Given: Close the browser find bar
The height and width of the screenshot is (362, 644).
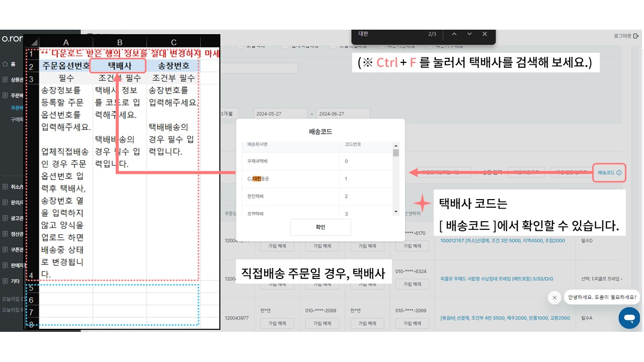Looking at the screenshot, I should coord(485,34).
